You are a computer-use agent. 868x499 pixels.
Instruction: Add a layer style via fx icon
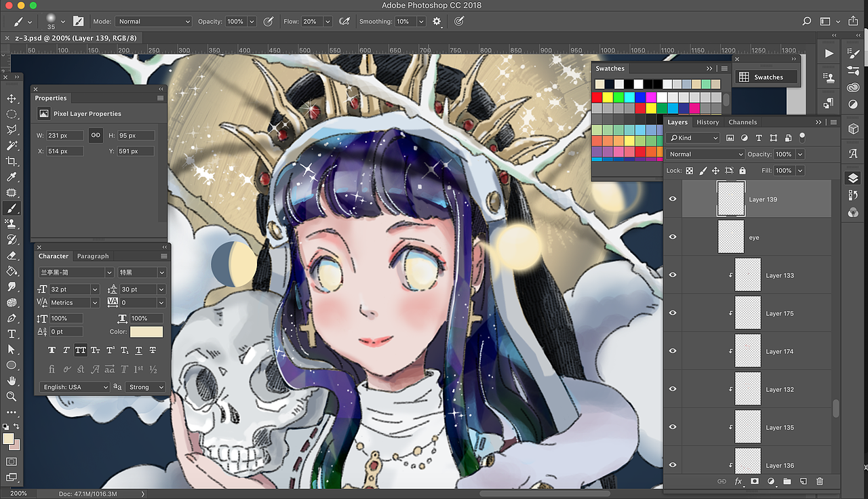pyautogui.click(x=738, y=481)
